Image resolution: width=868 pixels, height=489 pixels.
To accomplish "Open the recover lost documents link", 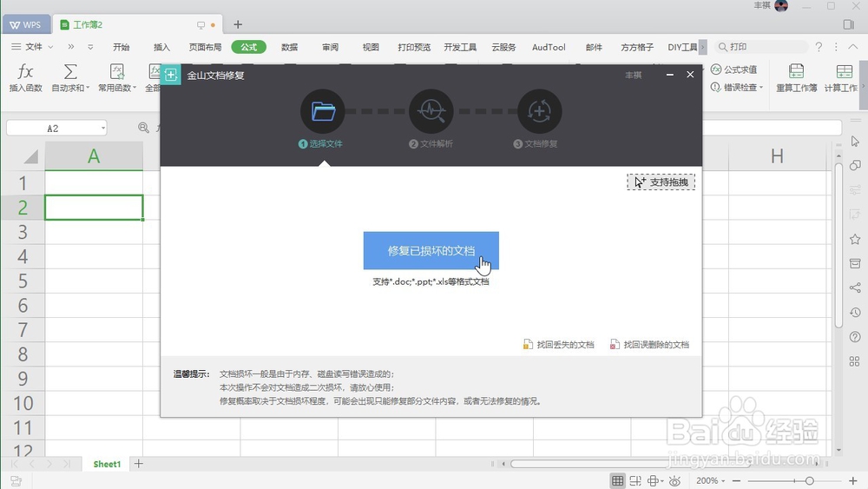I will point(558,345).
